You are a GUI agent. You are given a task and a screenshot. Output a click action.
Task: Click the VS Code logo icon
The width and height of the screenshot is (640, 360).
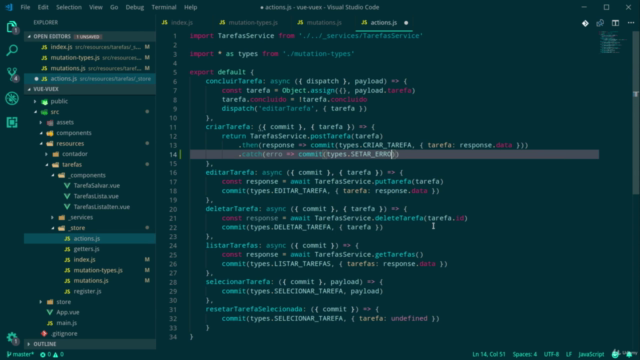(x=9, y=7)
